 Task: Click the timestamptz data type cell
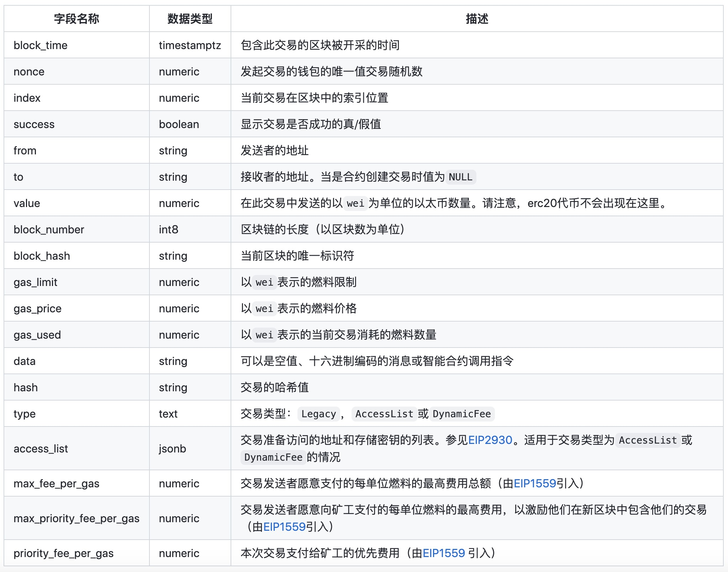[x=190, y=45]
